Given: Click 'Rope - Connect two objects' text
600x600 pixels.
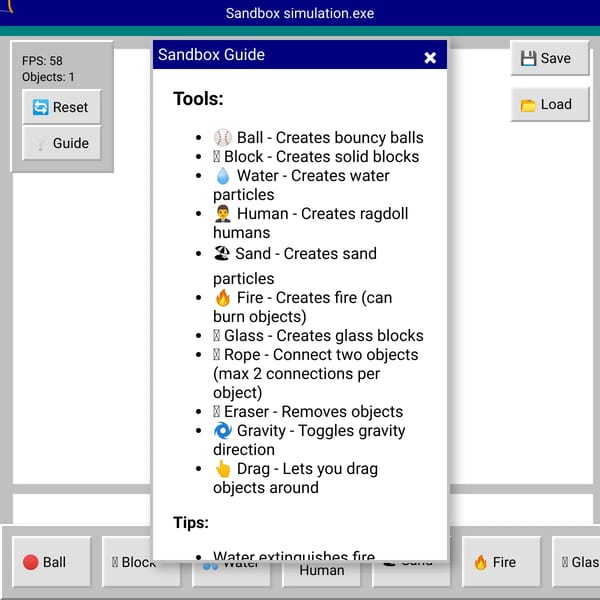Looking at the screenshot, I should click(321, 355).
